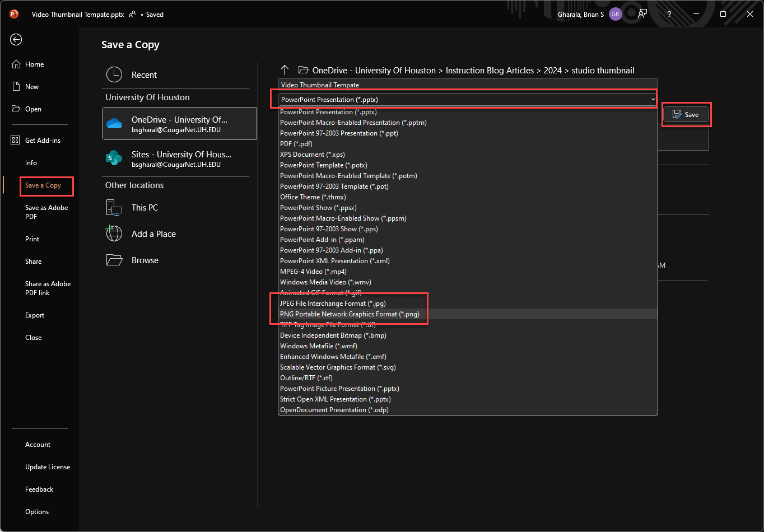Choose Animated GIF Format
Image resolution: width=764 pixels, height=532 pixels.
tap(468, 293)
